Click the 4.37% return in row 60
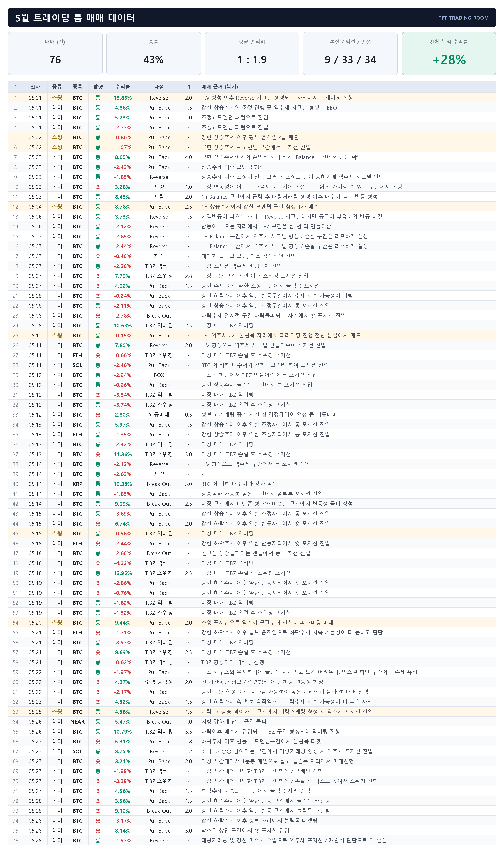This screenshot has width=504, height=853. 123,682
